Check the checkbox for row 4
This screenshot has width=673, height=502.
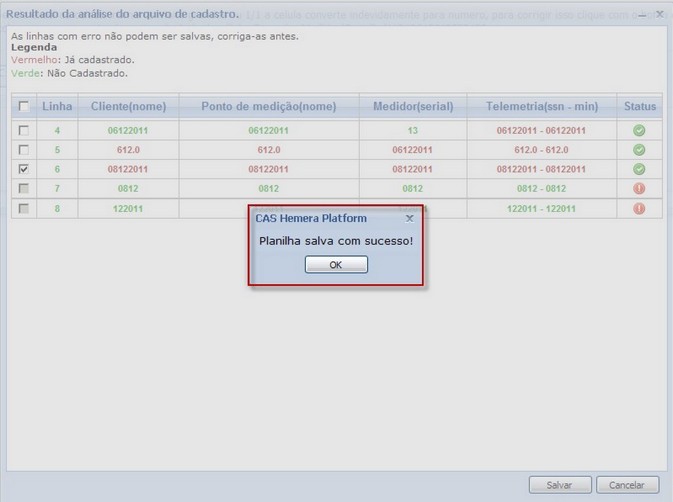coord(24,131)
